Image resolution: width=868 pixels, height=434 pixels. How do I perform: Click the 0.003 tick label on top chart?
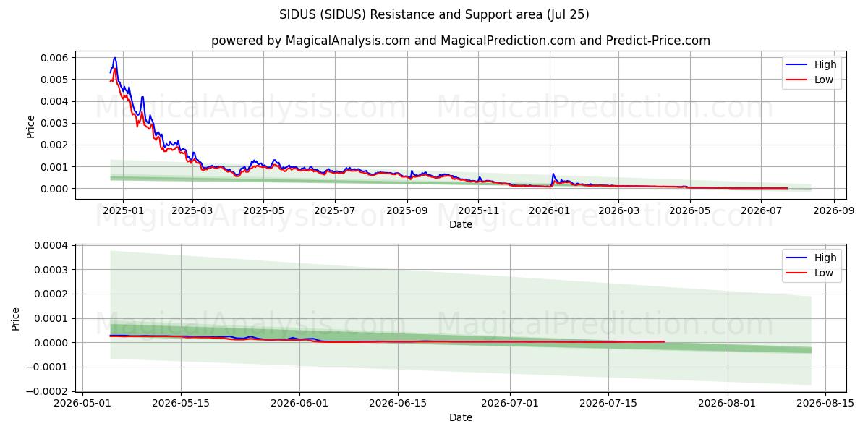pos(54,123)
